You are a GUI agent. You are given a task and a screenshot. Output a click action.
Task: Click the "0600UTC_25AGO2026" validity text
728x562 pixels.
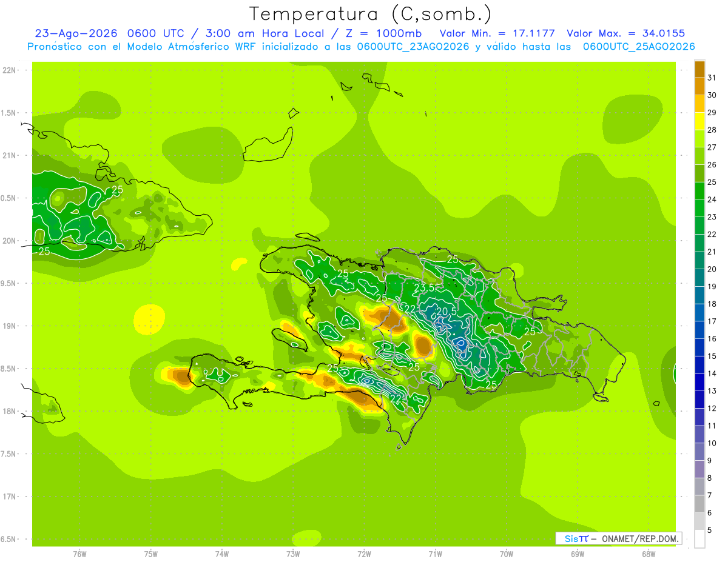pyautogui.click(x=639, y=47)
